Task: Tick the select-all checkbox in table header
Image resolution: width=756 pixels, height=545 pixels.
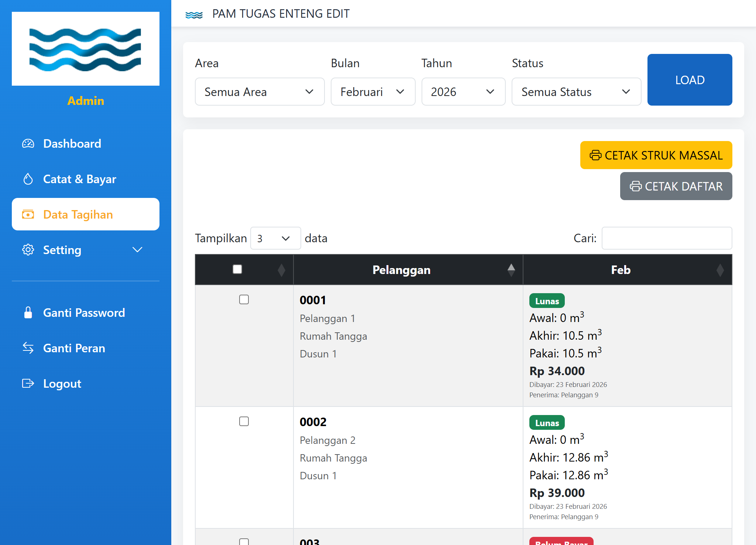Action: (237, 269)
